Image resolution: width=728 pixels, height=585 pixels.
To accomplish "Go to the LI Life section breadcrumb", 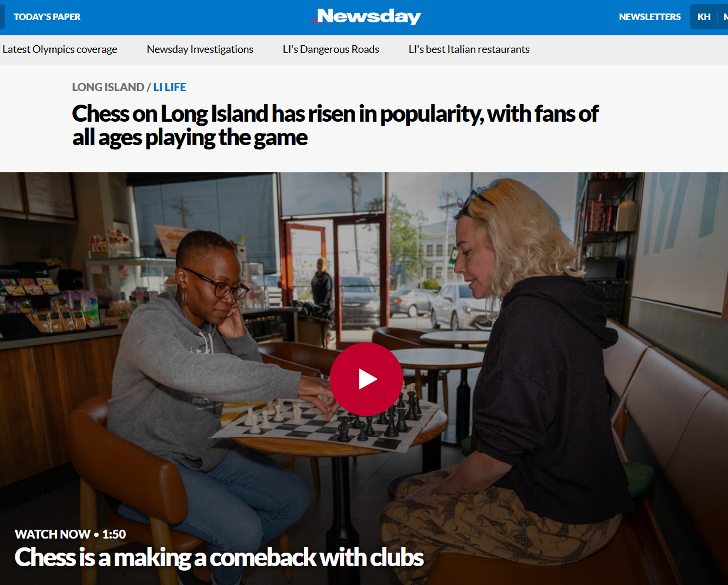I will click(x=170, y=87).
